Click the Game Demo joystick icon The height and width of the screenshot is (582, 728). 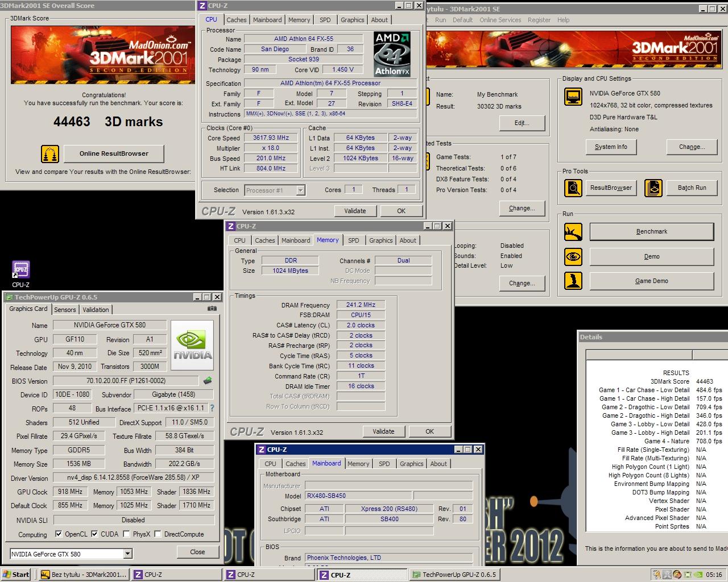[x=573, y=281]
